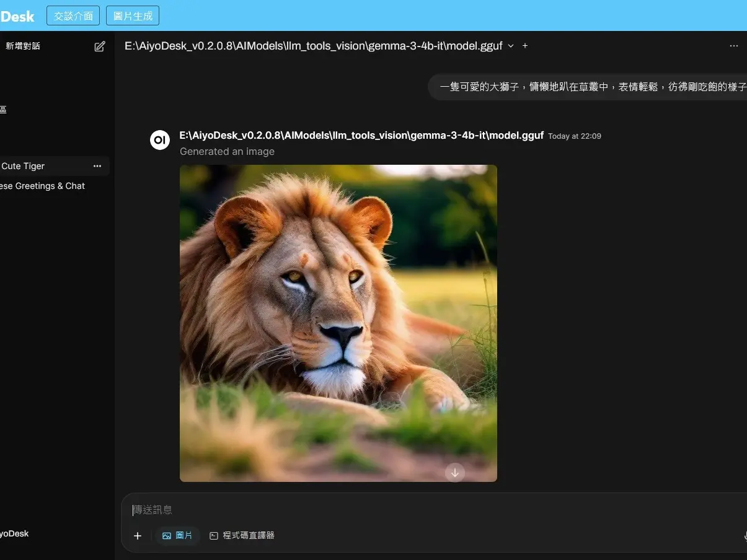This screenshot has height=560, width=747.
Task: Click the scroll-to-bottom arrow on the image
Action: [x=454, y=473]
